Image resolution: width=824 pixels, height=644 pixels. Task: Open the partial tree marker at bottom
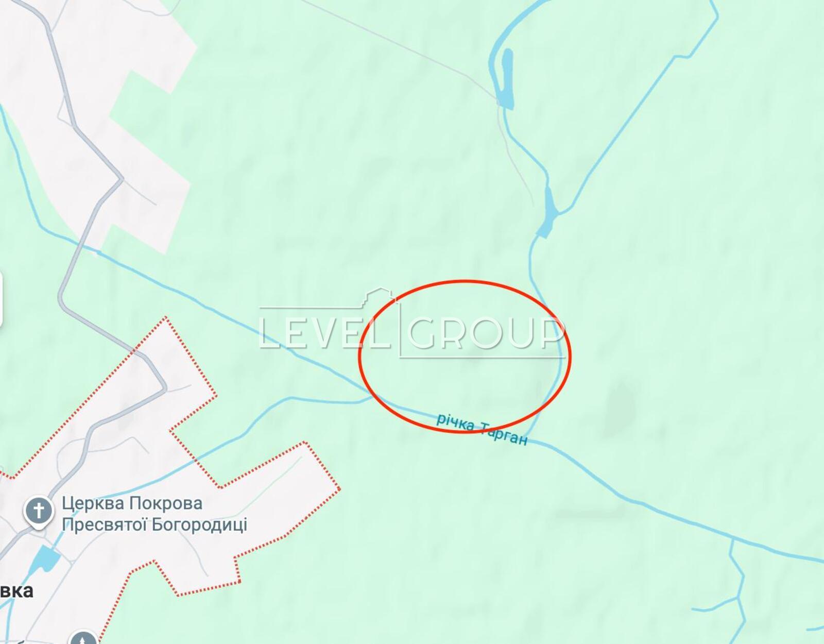click(x=83, y=637)
